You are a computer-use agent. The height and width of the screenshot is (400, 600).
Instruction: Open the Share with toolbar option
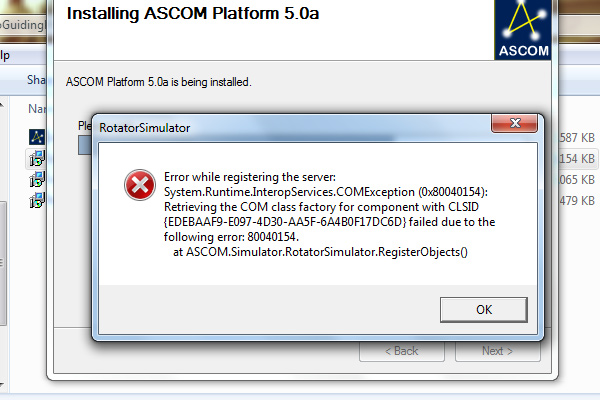(x=36, y=80)
